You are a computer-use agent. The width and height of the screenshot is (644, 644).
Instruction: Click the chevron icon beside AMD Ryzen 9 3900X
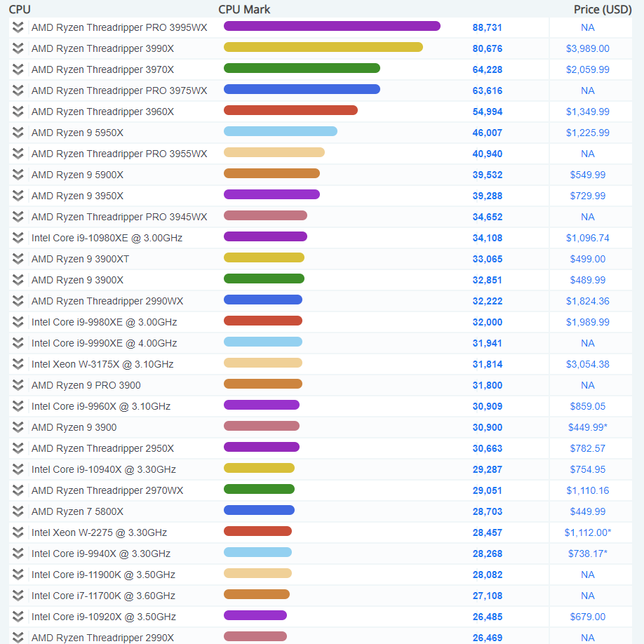[x=18, y=280]
